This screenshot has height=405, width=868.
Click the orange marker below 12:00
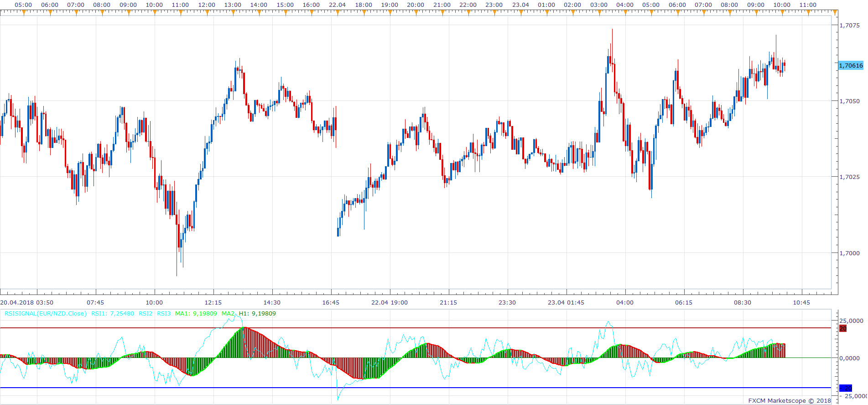(207, 13)
